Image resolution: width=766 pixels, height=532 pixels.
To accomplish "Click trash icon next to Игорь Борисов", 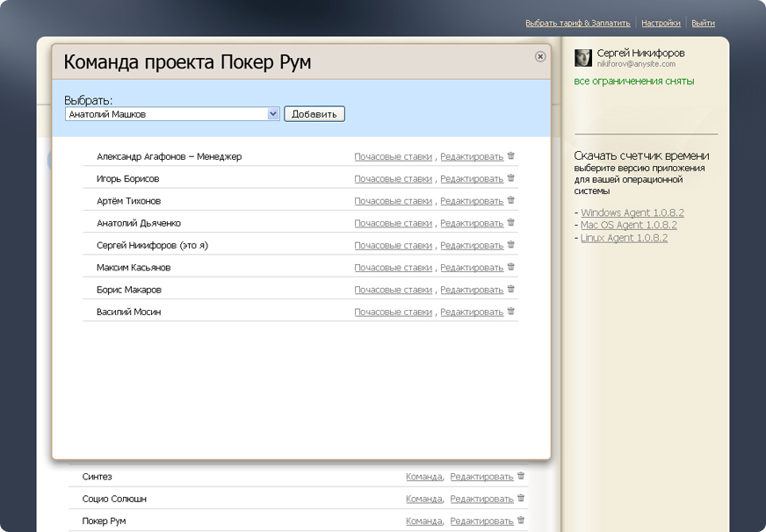I will (x=511, y=178).
